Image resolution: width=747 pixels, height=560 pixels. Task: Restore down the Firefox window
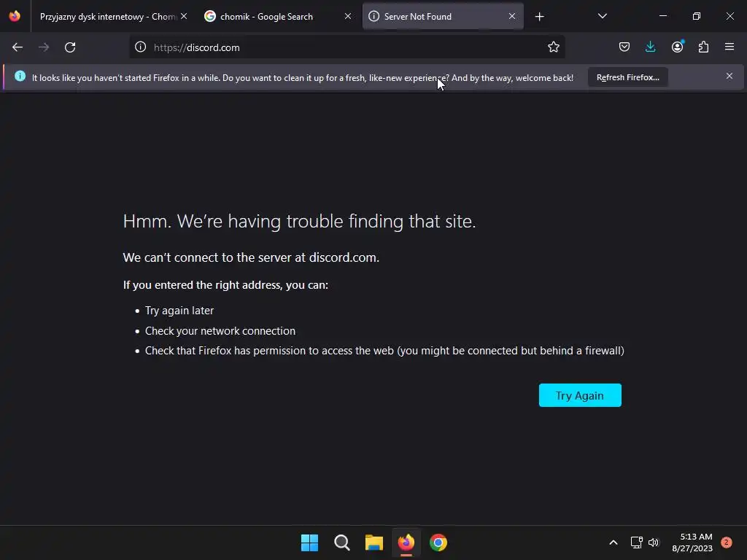pos(697,16)
